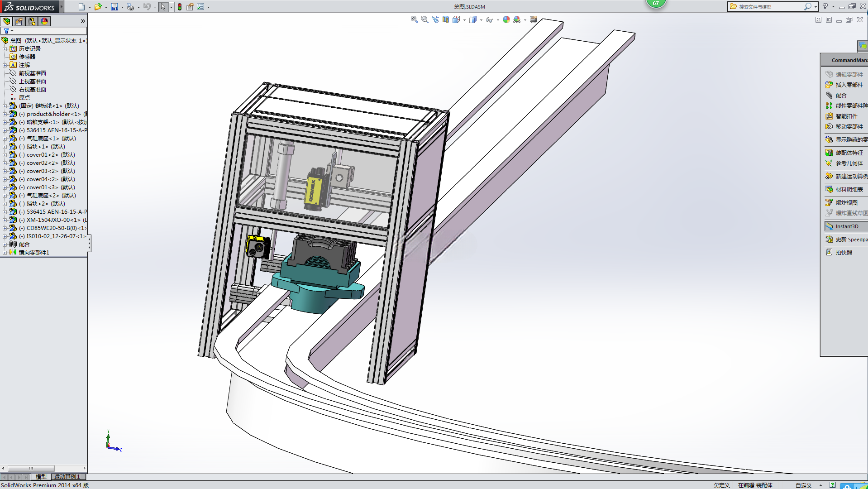Switch to the ConfigurationManager tab icon
Image resolution: width=868 pixels, height=489 pixels.
(x=32, y=21)
